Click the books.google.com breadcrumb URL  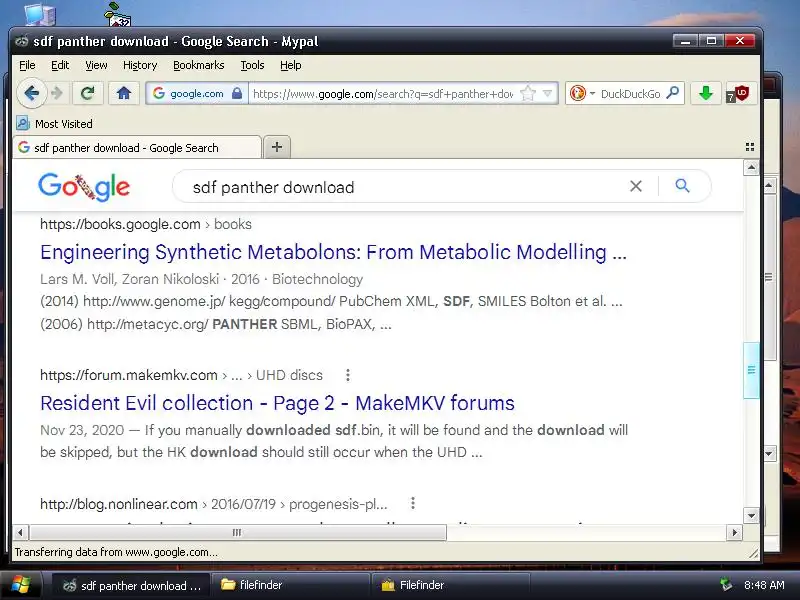tap(145, 224)
